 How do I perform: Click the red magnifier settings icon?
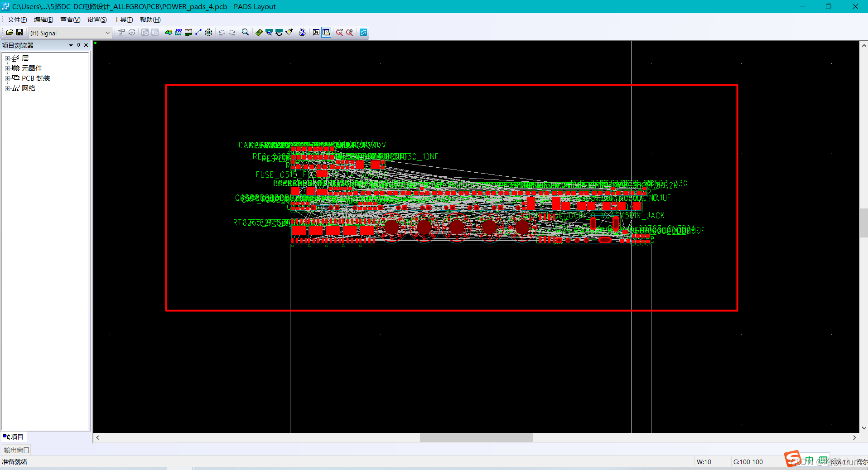coord(350,32)
